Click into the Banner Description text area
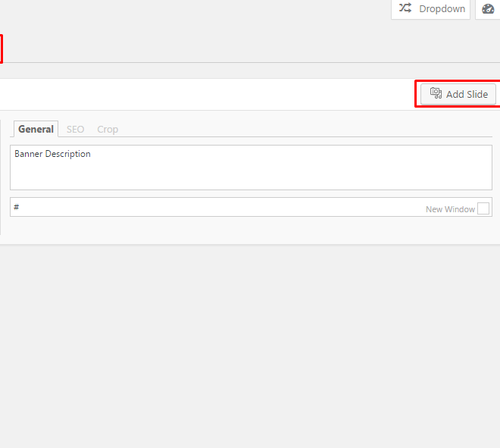The image size is (500, 448). [251, 168]
